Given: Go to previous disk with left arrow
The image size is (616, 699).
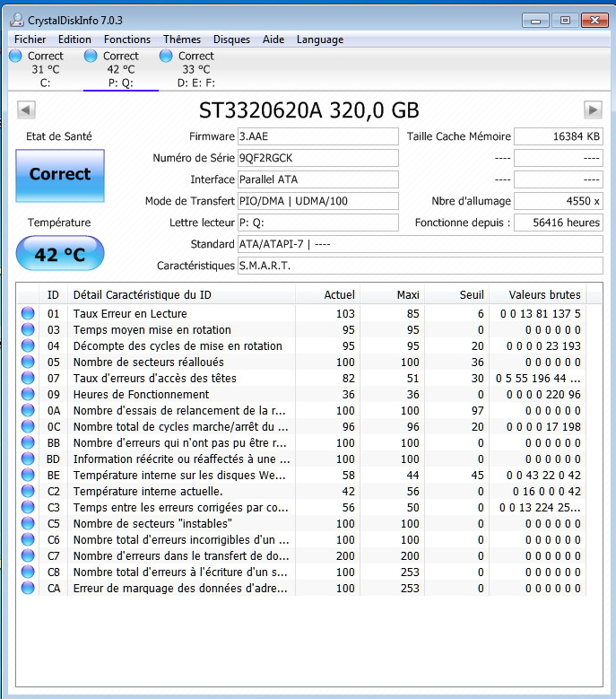Looking at the screenshot, I should [x=26, y=109].
